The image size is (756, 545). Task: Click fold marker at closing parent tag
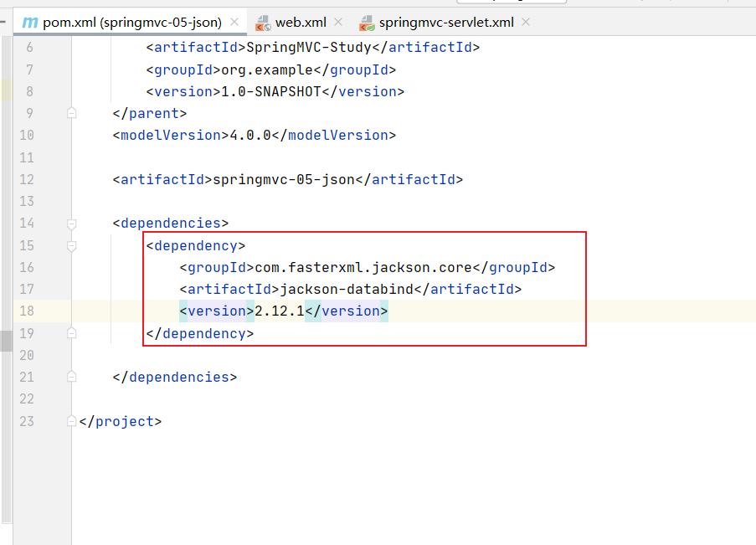(72, 114)
